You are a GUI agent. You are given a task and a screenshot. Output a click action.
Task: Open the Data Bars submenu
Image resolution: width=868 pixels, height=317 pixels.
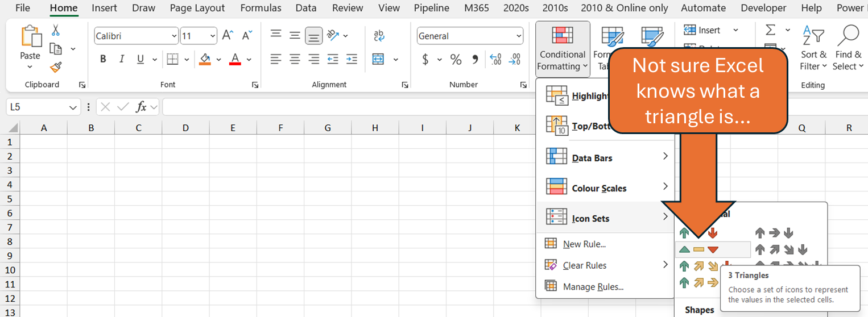[605, 158]
